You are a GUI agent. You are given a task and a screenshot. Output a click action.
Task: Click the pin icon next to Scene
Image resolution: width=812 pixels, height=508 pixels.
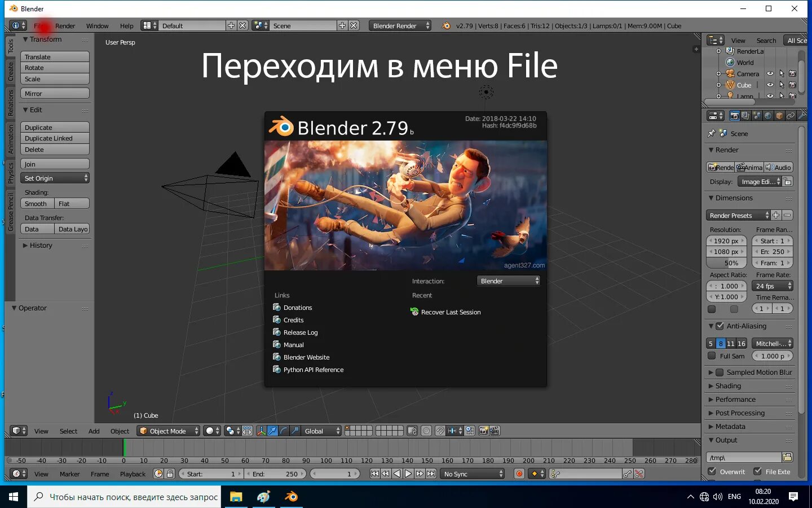pyautogui.click(x=712, y=133)
